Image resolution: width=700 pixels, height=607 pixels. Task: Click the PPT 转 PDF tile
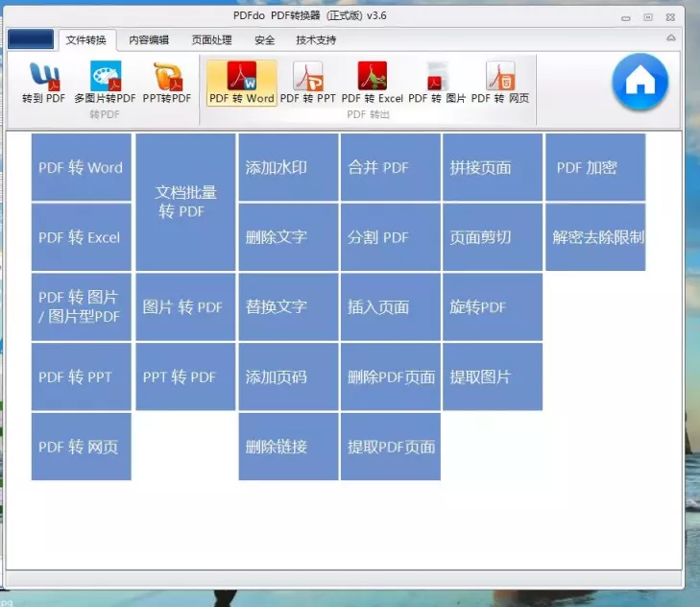click(185, 376)
